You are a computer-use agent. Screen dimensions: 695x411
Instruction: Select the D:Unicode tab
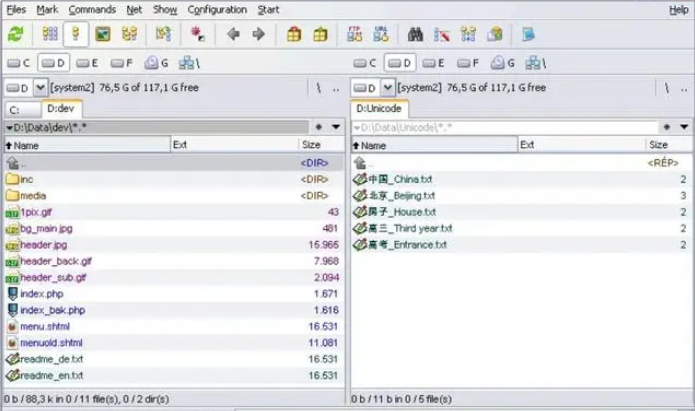pyautogui.click(x=379, y=109)
